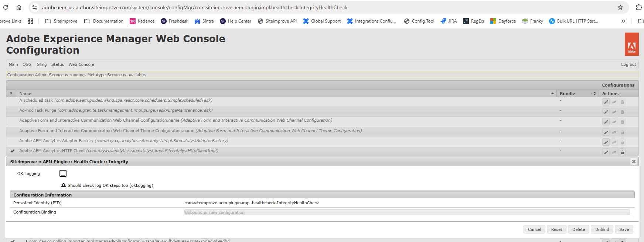Open the Integrations Confluence bookmark
This screenshot has width=644, height=242.
(x=371, y=21)
